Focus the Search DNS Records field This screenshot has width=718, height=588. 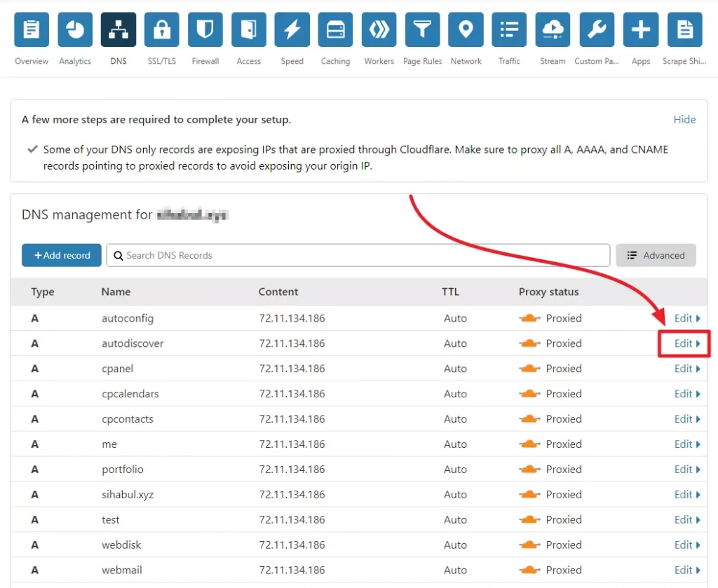point(358,255)
